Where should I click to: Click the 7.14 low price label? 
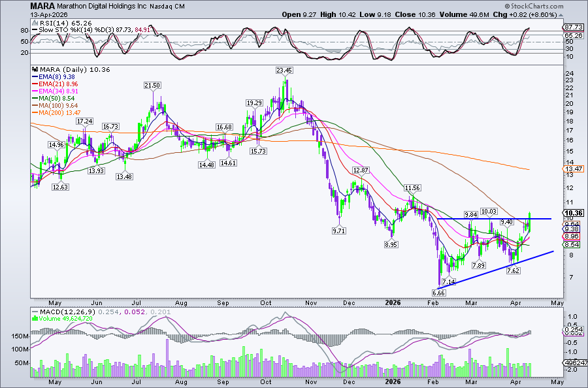pyautogui.click(x=448, y=282)
